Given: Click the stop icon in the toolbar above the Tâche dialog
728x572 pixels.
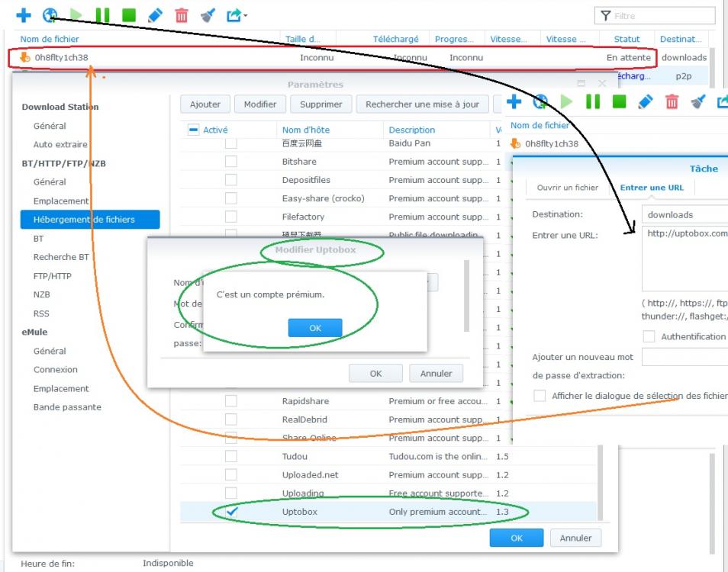Looking at the screenshot, I should click(620, 101).
